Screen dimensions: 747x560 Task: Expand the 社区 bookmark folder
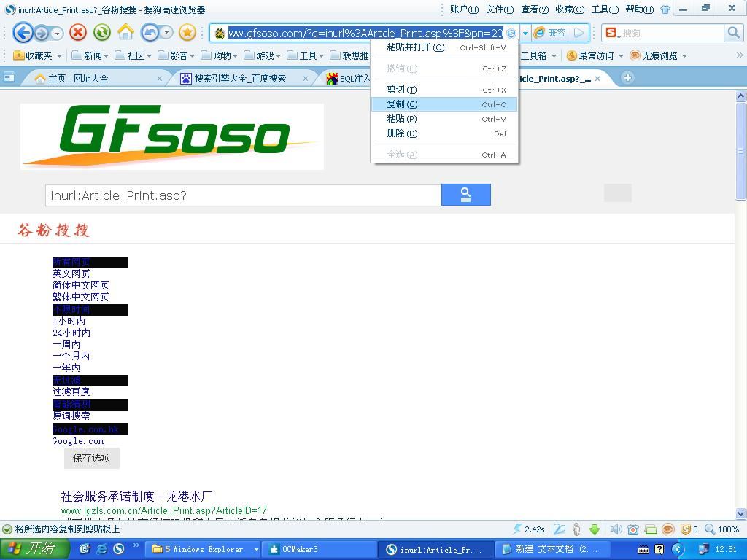click(x=133, y=55)
